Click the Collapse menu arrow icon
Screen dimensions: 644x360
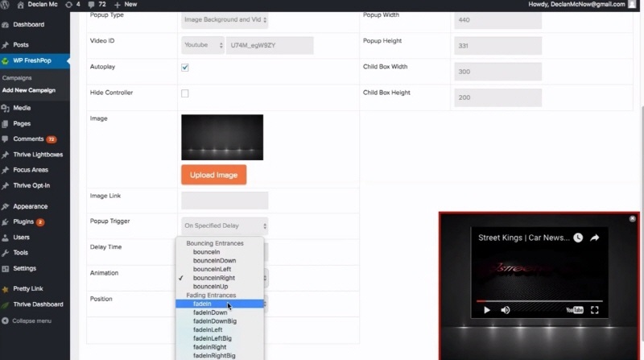[5, 321]
